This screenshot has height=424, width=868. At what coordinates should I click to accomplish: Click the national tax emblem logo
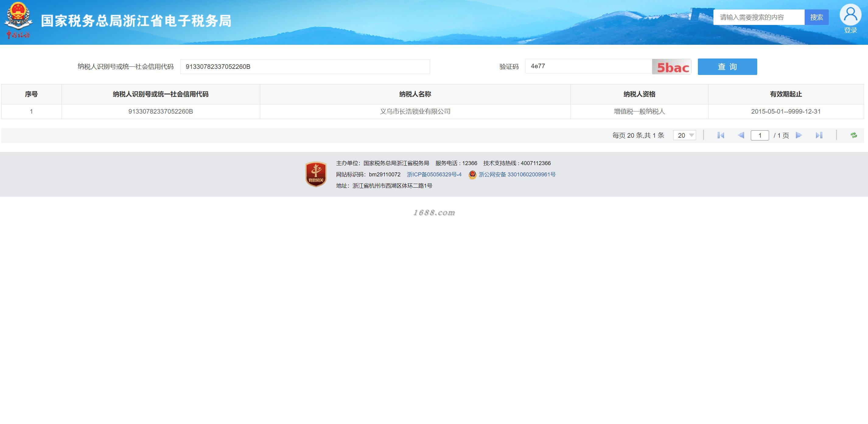coord(18,20)
